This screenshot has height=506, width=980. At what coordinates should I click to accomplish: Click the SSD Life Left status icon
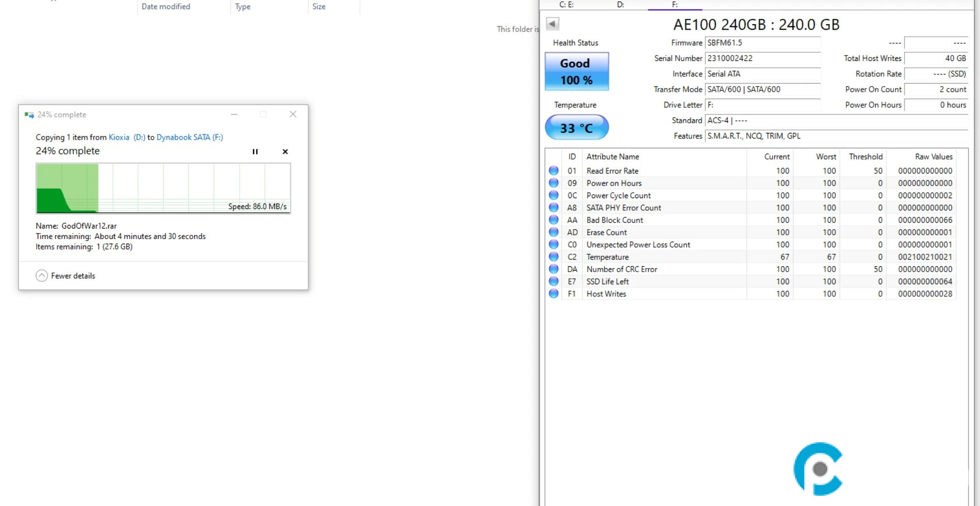click(554, 281)
